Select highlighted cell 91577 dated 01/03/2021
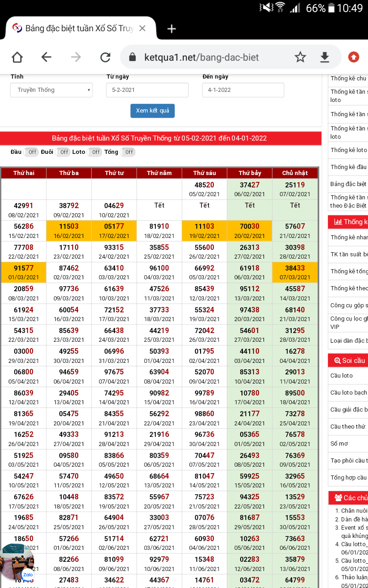368x588 pixels. [x=24, y=272]
